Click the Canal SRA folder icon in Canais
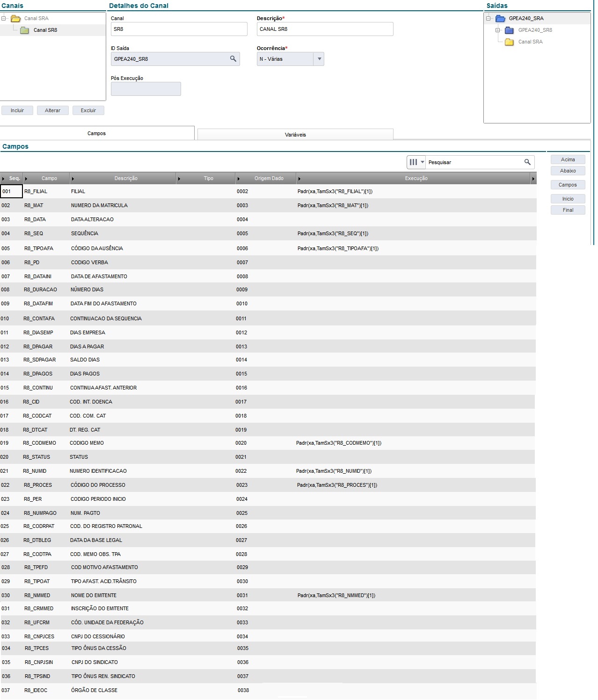 tap(15, 19)
